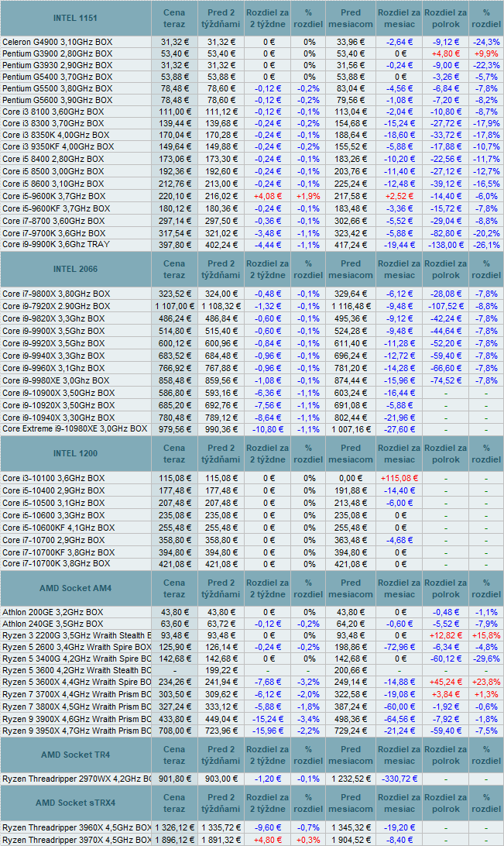This screenshot has width=504, height=846.
Task: Click the AMD Socket TR4 section header
Action: coord(75,755)
